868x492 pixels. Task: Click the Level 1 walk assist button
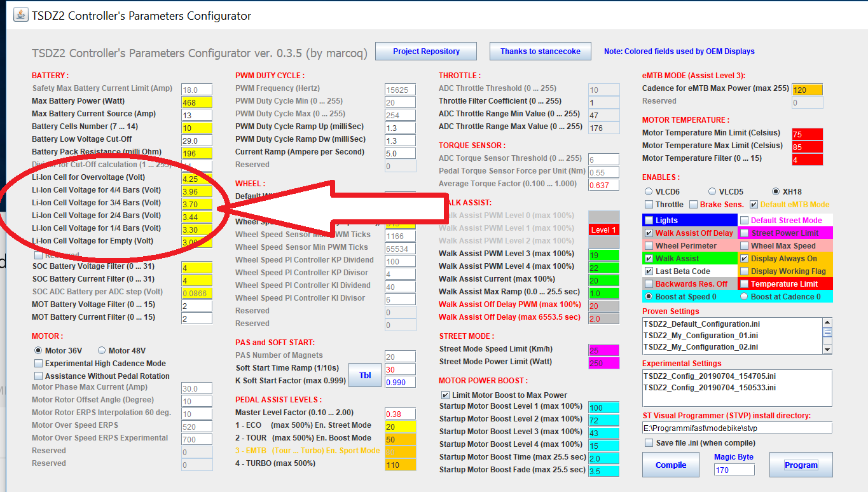tap(603, 229)
